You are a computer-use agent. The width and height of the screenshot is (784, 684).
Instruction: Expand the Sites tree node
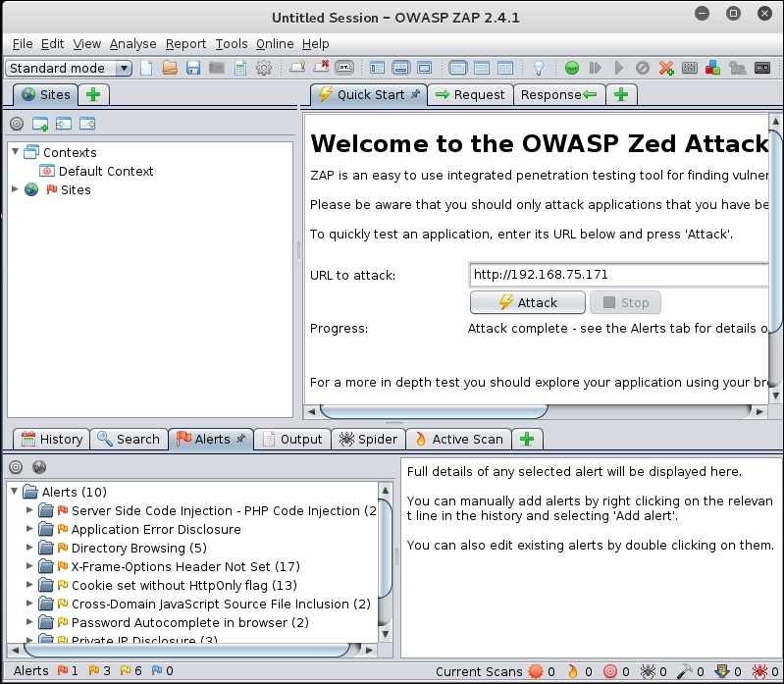(15, 189)
